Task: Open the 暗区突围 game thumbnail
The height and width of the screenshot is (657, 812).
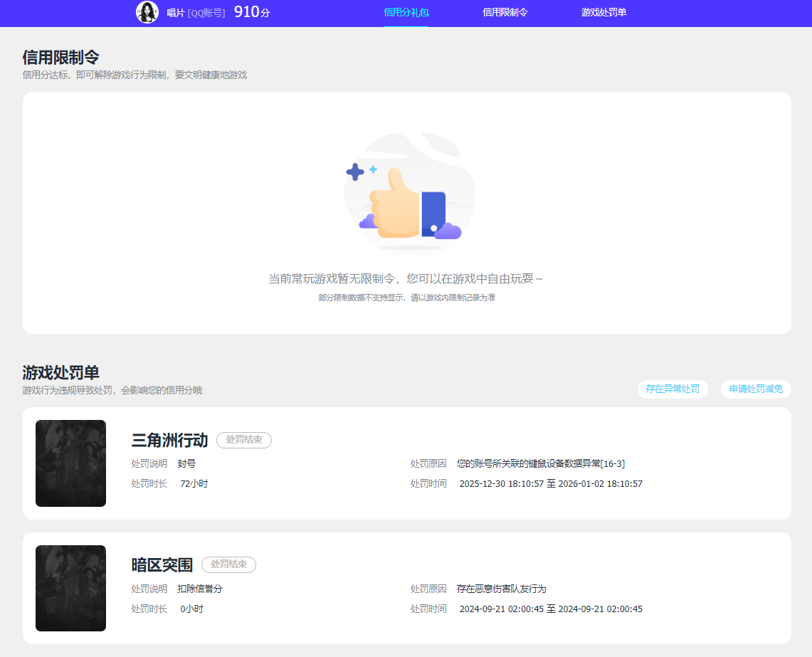Action: tap(71, 588)
